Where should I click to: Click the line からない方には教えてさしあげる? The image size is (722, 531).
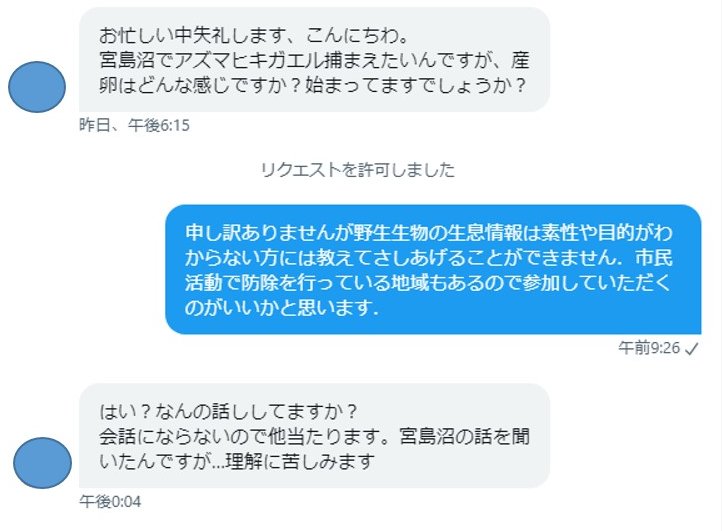(x=429, y=258)
